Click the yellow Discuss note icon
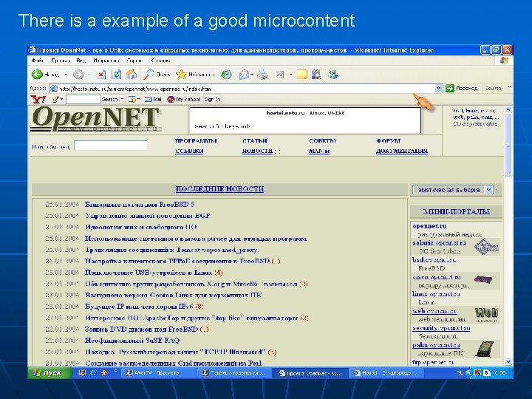532x399 pixels. pyautogui.click(x=301, y=75)
